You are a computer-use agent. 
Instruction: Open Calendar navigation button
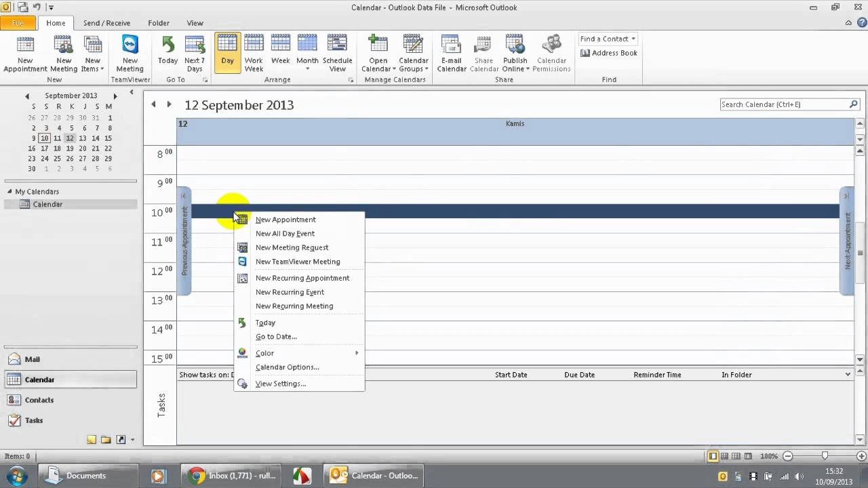(71, 380)
